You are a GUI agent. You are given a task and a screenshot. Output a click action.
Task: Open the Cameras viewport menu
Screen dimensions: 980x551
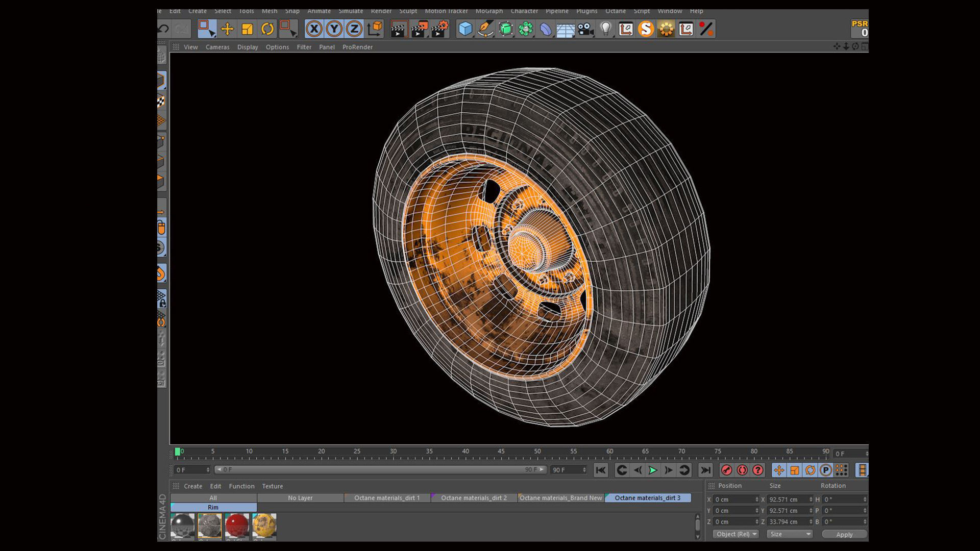click(217, 47)
